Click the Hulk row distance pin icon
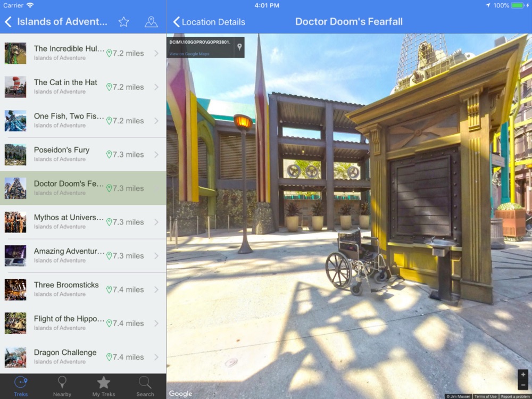This screenshot has height=399, width=532. pyautogui.click(x=109, y=53)
